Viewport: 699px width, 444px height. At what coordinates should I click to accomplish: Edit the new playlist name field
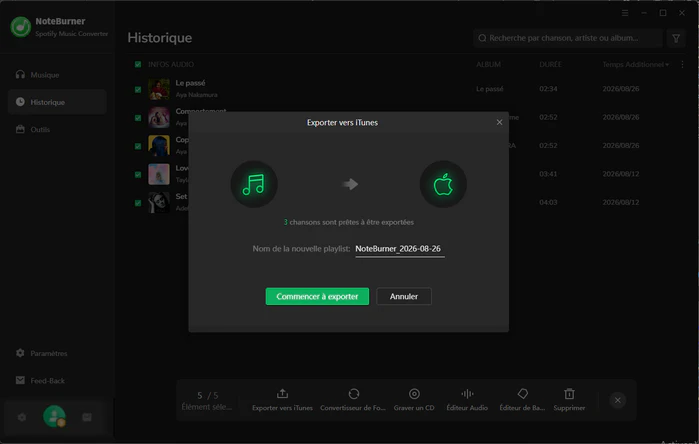[x=399, y=249]
